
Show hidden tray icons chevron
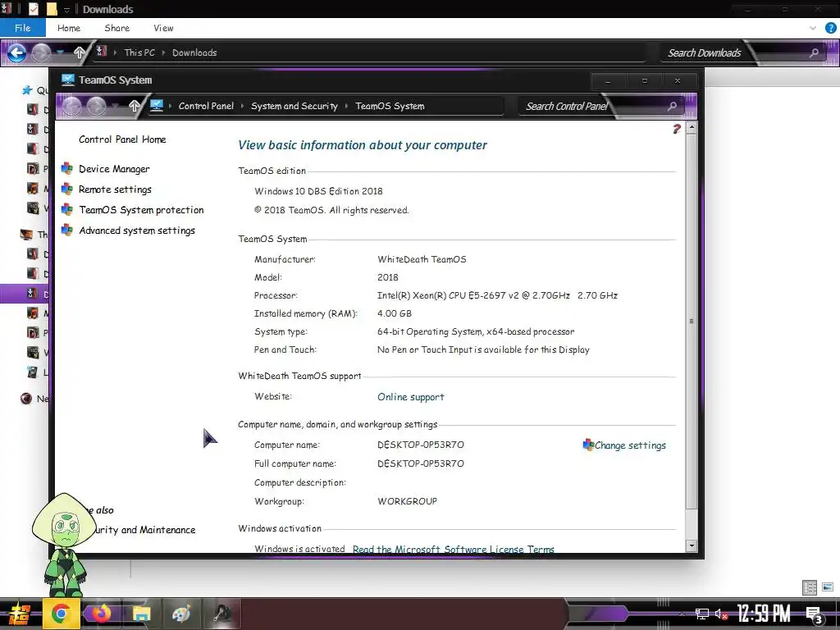pyautogui.click(x=682, y=614)
